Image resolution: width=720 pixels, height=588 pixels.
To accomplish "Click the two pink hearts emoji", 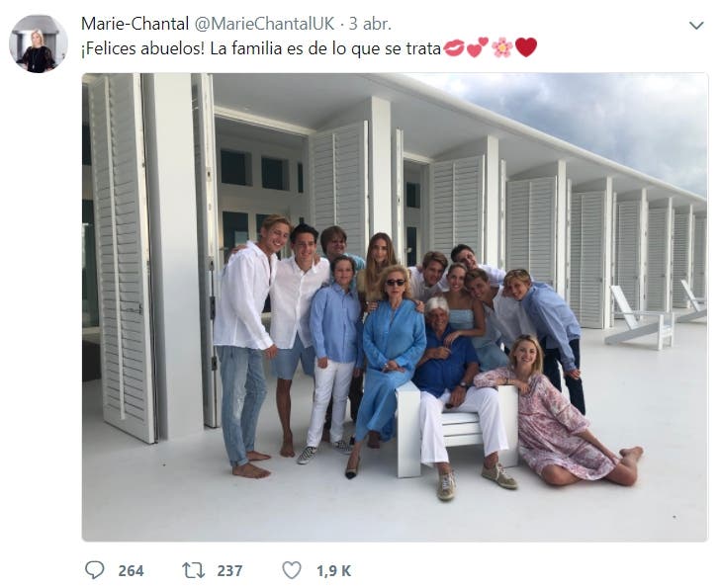I will pos(478,47).
